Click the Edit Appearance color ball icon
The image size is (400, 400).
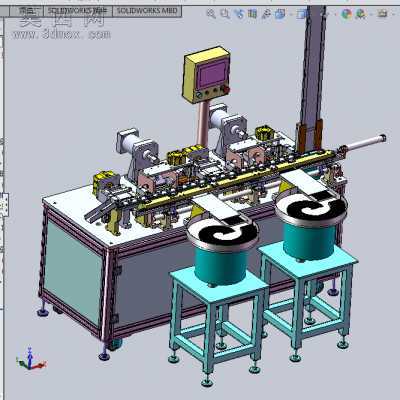click(x=347, y=14)
